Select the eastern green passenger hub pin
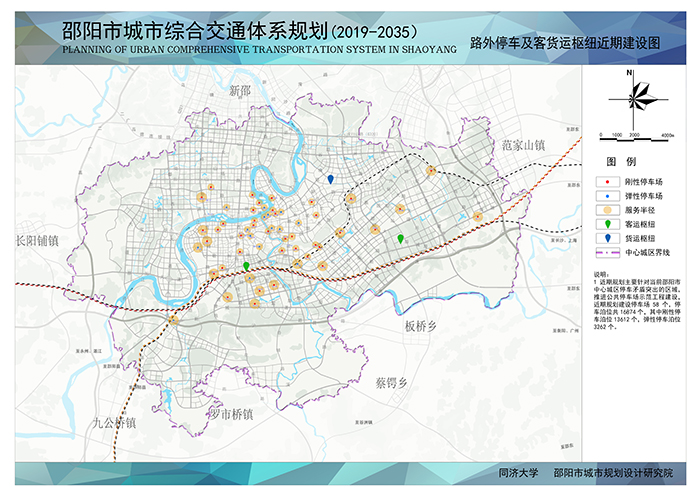 click(x=401, y=239)
